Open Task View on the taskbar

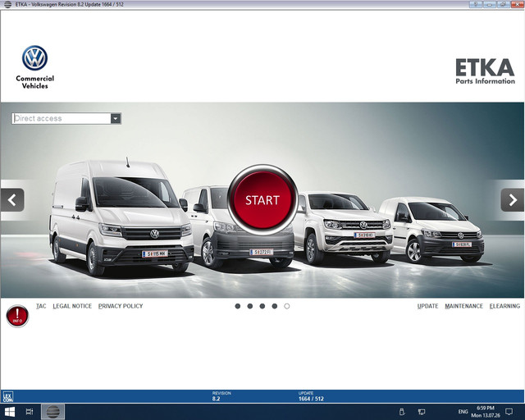(x=30, y=412)
